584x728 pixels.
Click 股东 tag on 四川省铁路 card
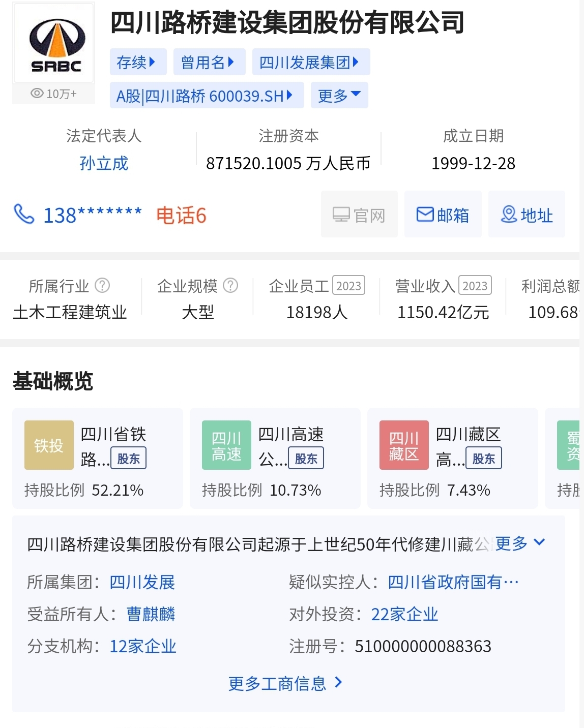pos(129,458)
